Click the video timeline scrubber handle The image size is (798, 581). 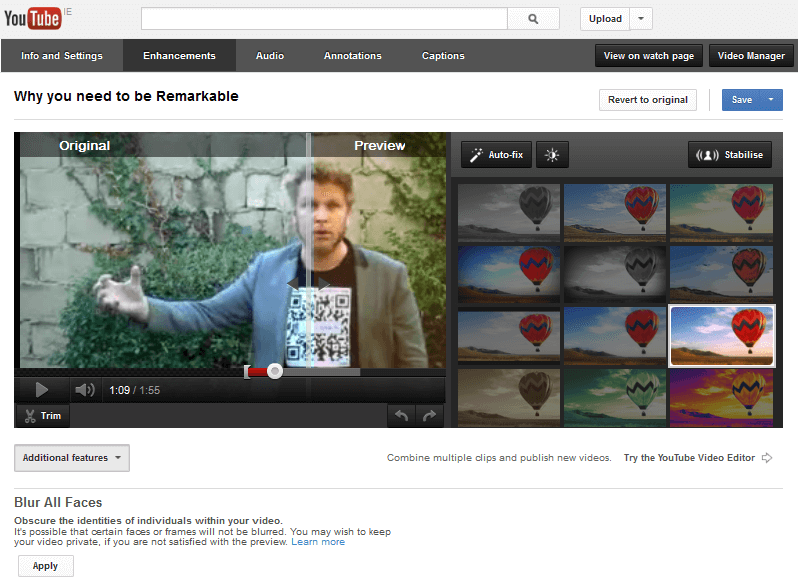(274, 371)
